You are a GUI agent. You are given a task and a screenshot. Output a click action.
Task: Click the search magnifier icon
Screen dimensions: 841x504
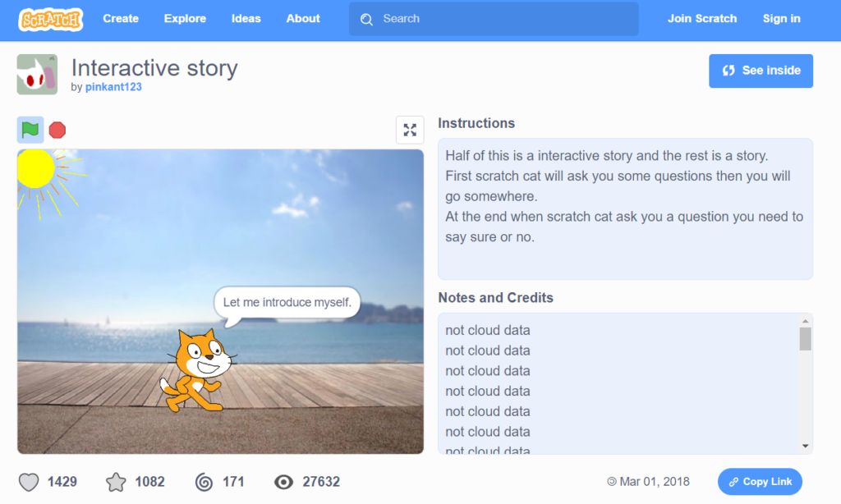366,20
